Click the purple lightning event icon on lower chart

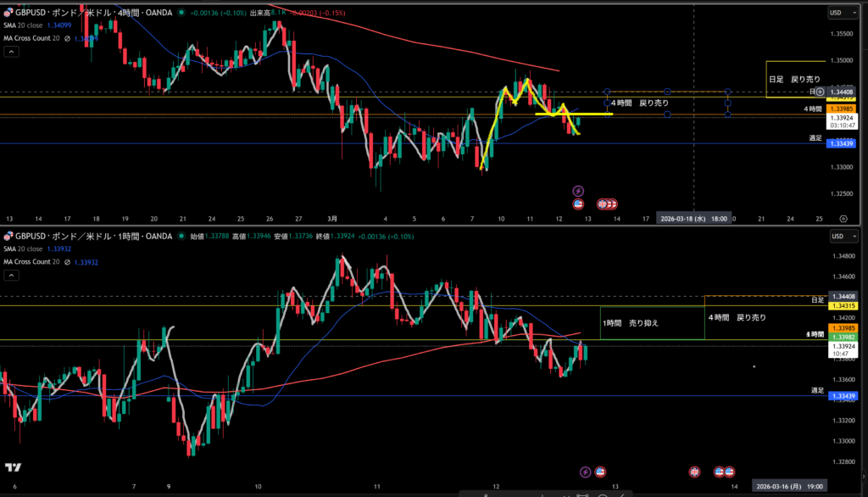[x=585, y=472]
